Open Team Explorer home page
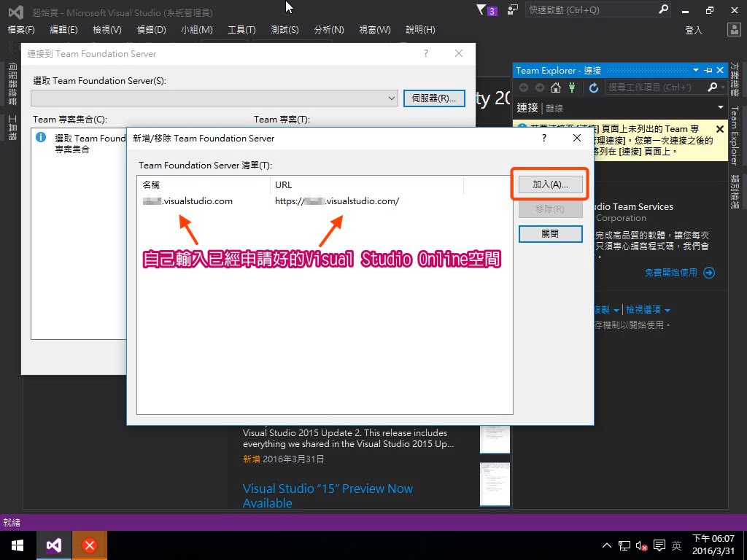This screenshot has width=747, height=560. (555, 87)
